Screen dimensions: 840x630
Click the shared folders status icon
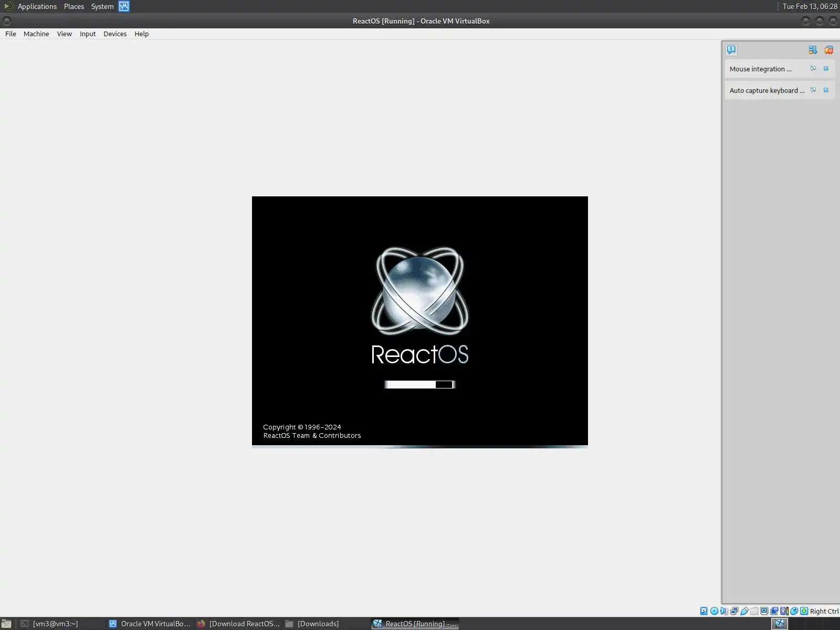pyautogui.click(x=754, y=611)
